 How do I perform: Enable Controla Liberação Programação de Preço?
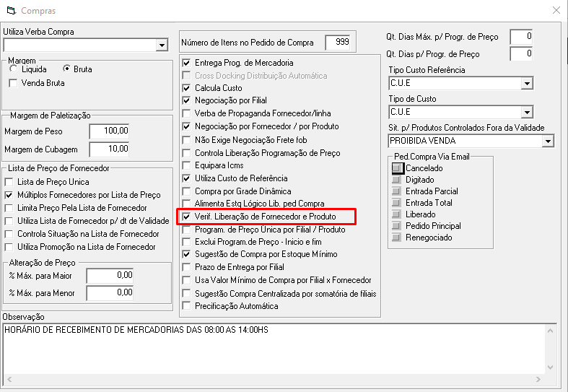pos(186,153)
